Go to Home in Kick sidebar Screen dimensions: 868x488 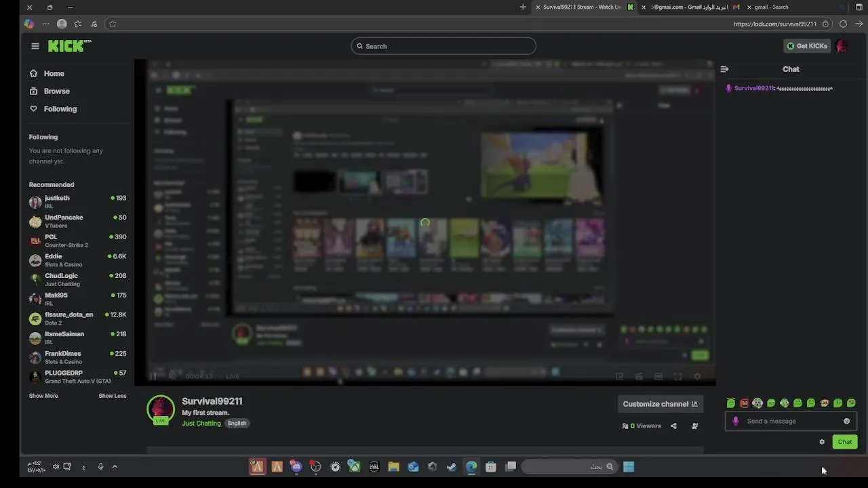pyautogui.click(x=54, y=73)
